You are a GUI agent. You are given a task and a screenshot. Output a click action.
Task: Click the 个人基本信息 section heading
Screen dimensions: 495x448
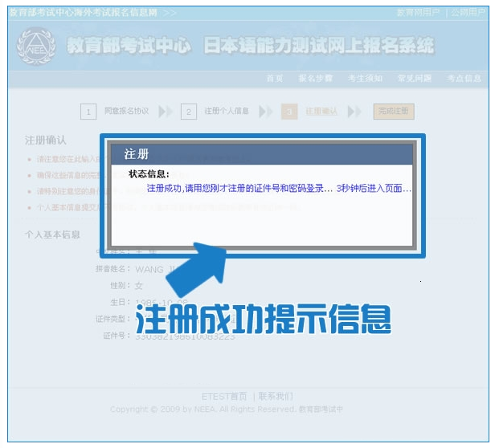(52, 234)
